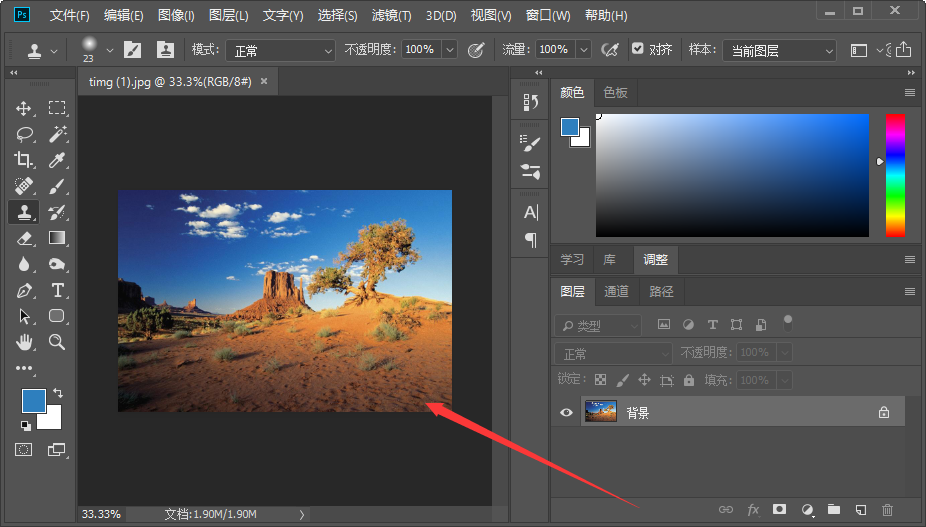Image resolution: width=926 pixels, height=527 pixels.
Task: Delete layer with trash icon
Action: [x=887, y=509]
